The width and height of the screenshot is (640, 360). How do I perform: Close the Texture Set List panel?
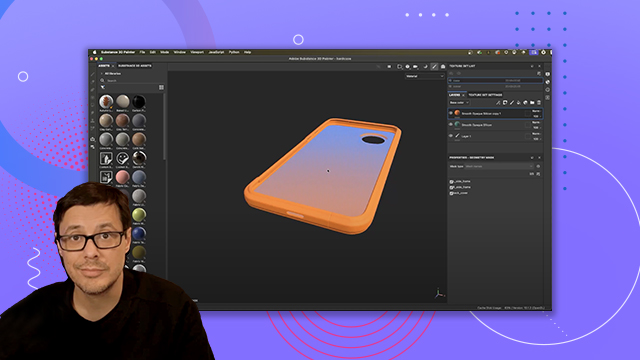coord(539,66)
